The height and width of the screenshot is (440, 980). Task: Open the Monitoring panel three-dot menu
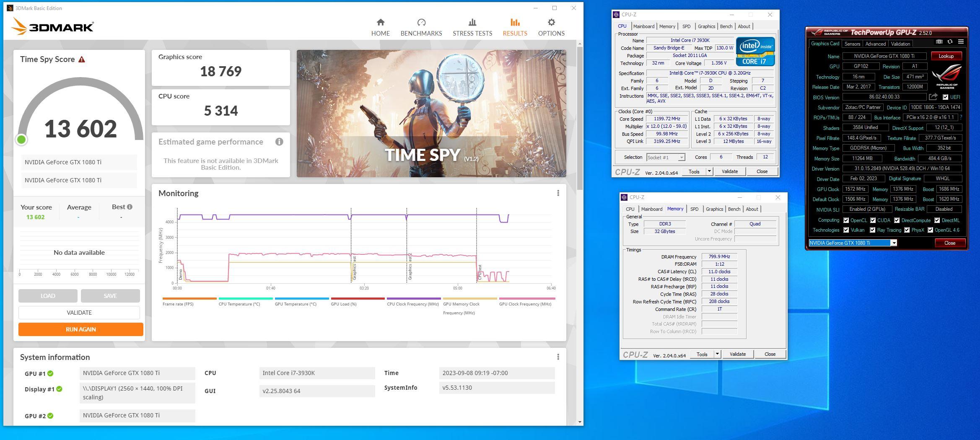558,193
